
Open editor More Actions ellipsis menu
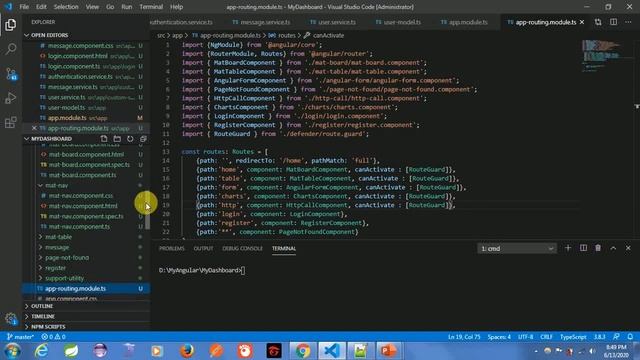pyautogui.click(x=628, y=22)
